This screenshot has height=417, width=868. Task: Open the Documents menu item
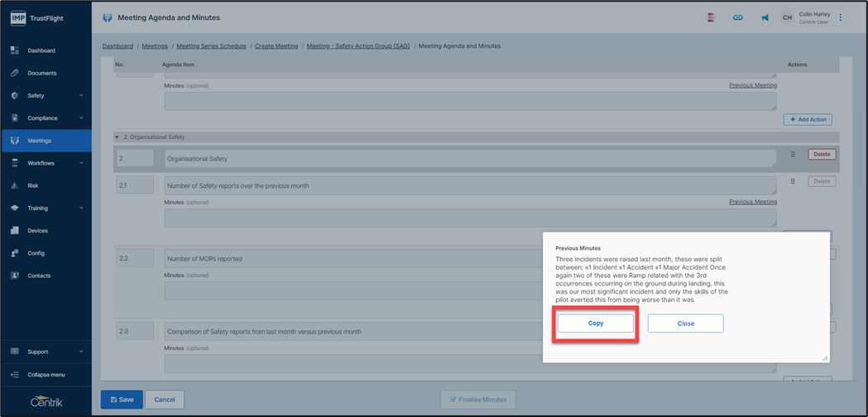(x=41, y=73)
